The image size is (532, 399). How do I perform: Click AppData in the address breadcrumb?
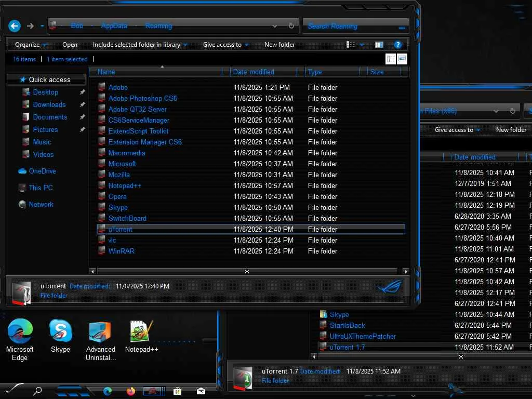point(114,26)
